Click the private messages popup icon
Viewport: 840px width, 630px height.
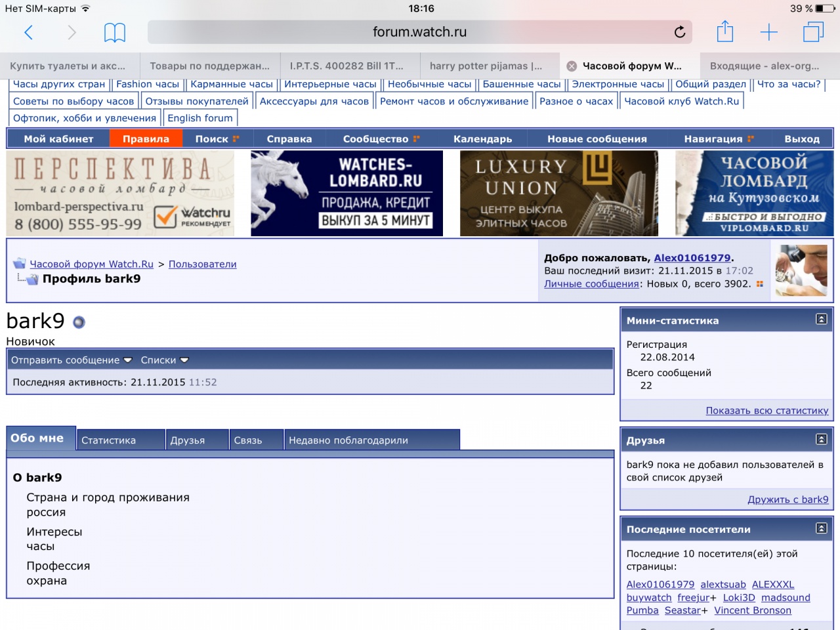(759, 284)
